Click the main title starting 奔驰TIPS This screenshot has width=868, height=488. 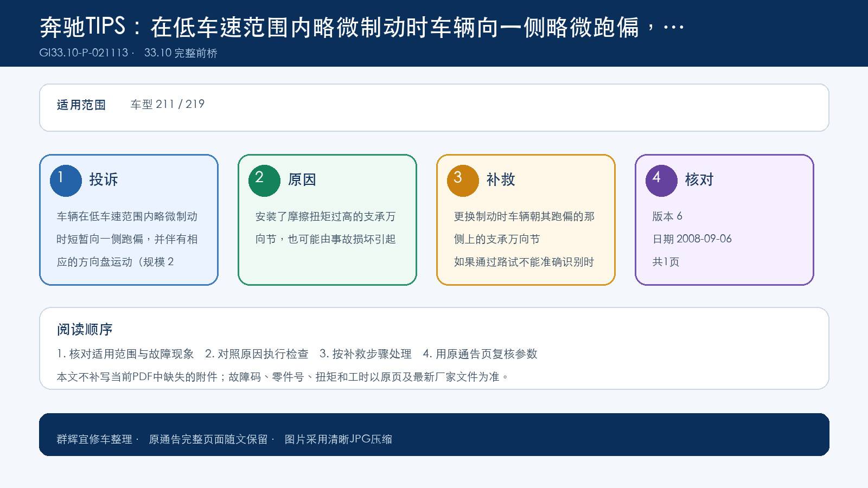click(362, 27)
